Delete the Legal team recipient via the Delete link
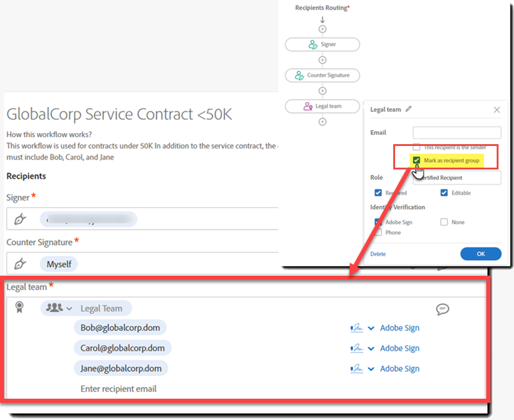 (x=378, y=254)
